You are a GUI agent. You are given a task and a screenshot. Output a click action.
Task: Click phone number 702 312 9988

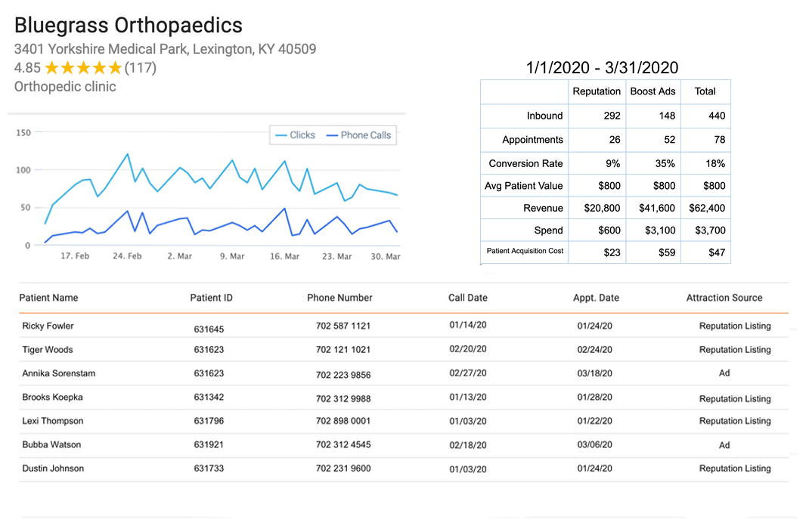coord(343,398)
